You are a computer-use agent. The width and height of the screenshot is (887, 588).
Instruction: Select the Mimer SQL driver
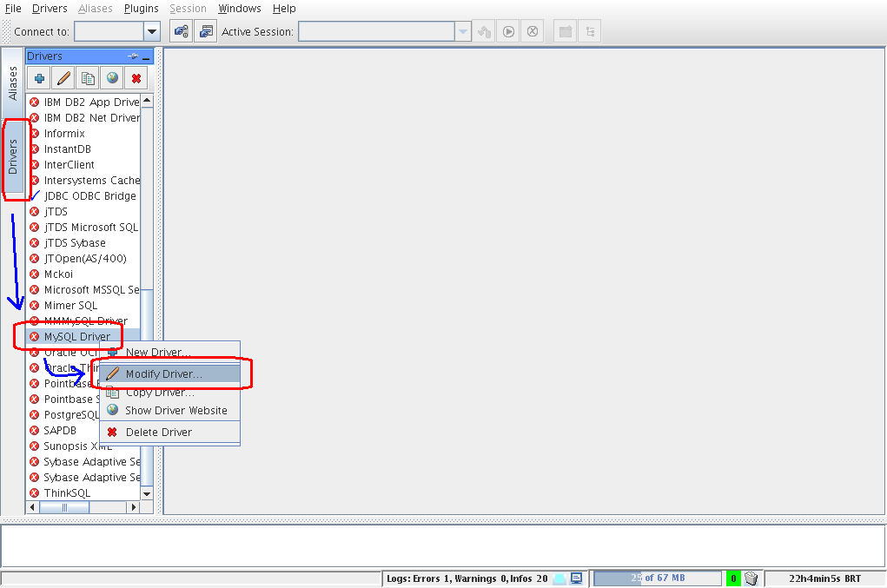pyautogui.click(x=83, y=306)
